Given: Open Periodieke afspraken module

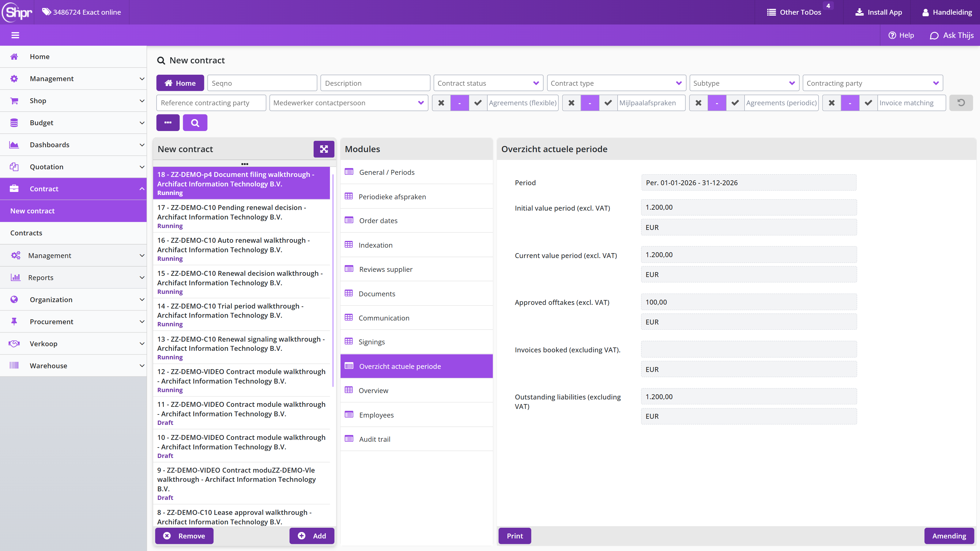Looking at the screenshot, I should [x=417, y=197].
